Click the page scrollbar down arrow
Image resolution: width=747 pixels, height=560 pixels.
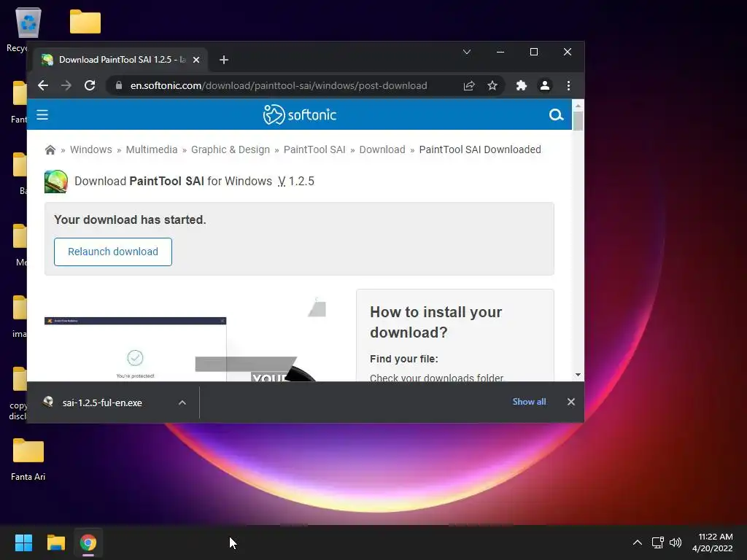578,376
